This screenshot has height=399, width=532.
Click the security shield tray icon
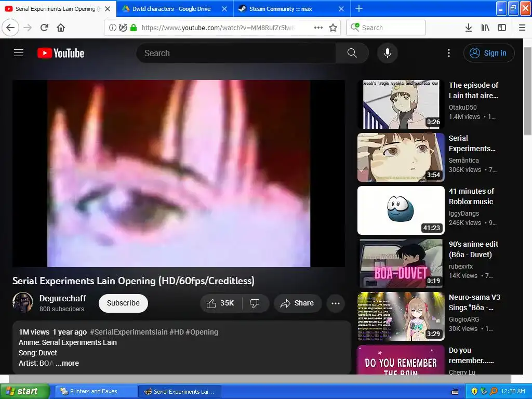pos(474,392)
